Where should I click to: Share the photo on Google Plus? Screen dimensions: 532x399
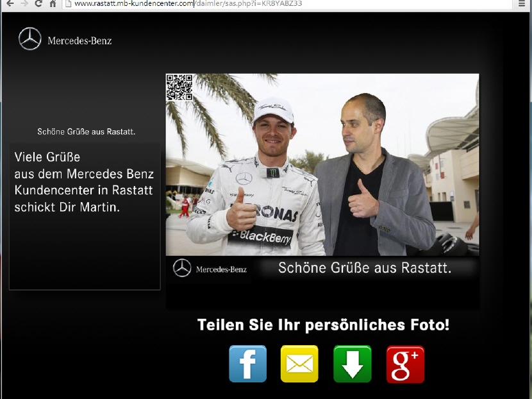click(x=406, y=364)
